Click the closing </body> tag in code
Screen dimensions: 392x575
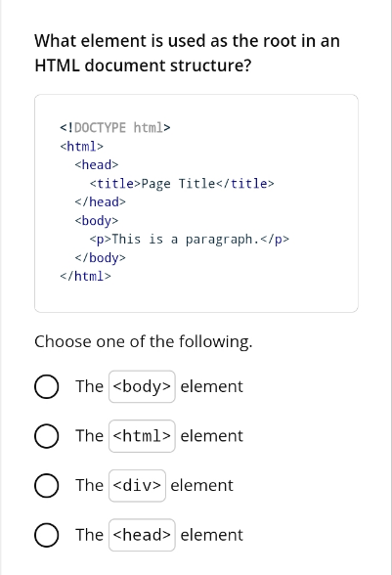click(101, 258)
